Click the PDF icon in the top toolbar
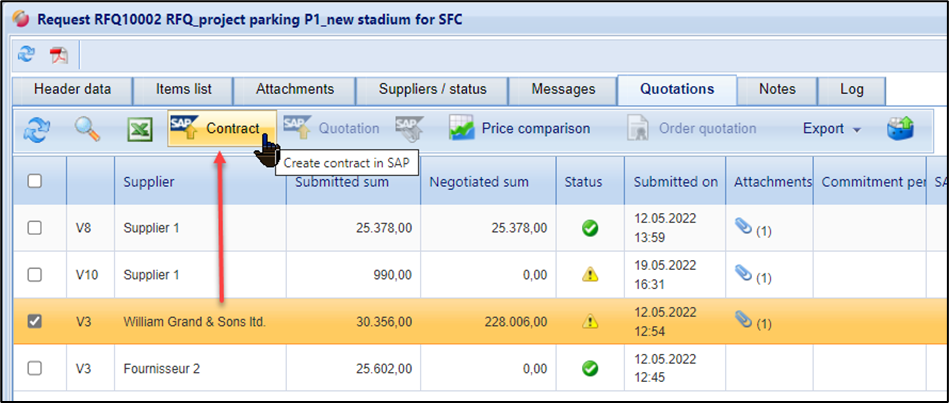The height and width of the screenshot is (403, 949). (59, 54)
